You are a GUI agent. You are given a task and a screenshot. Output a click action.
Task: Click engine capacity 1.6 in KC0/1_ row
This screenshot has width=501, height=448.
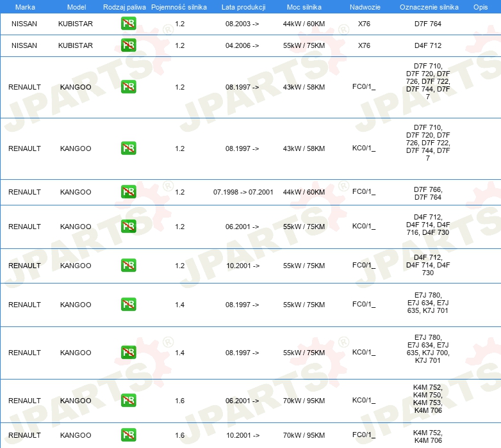(x=179, y=401)
